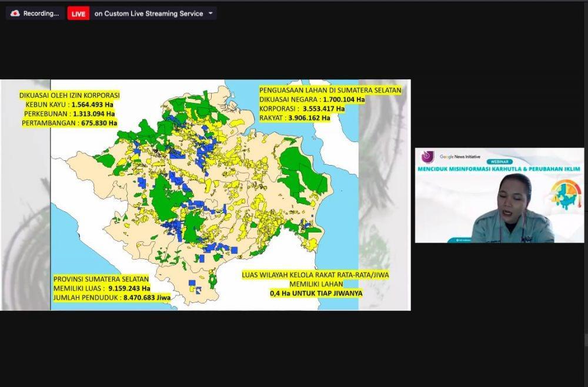Click the Provinsi Sumatera Selatan text block

click(x=112, y=288)
